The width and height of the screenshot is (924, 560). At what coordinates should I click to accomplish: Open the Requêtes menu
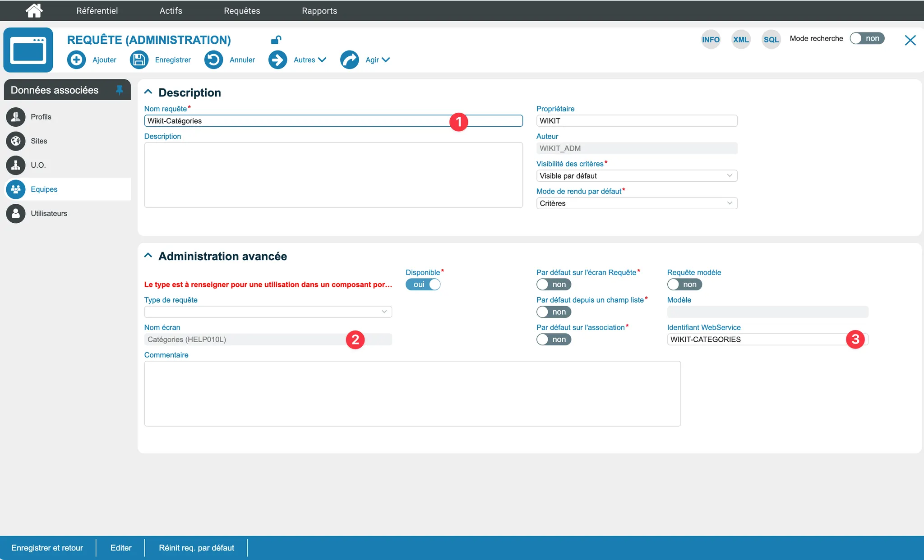pyautogui.click(x=242, y=10)
